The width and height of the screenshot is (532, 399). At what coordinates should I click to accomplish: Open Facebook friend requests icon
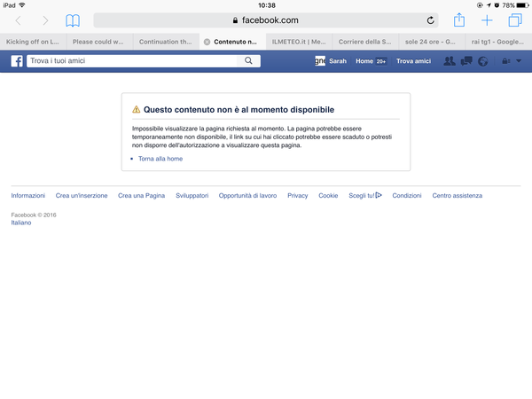tap(450, 61)
